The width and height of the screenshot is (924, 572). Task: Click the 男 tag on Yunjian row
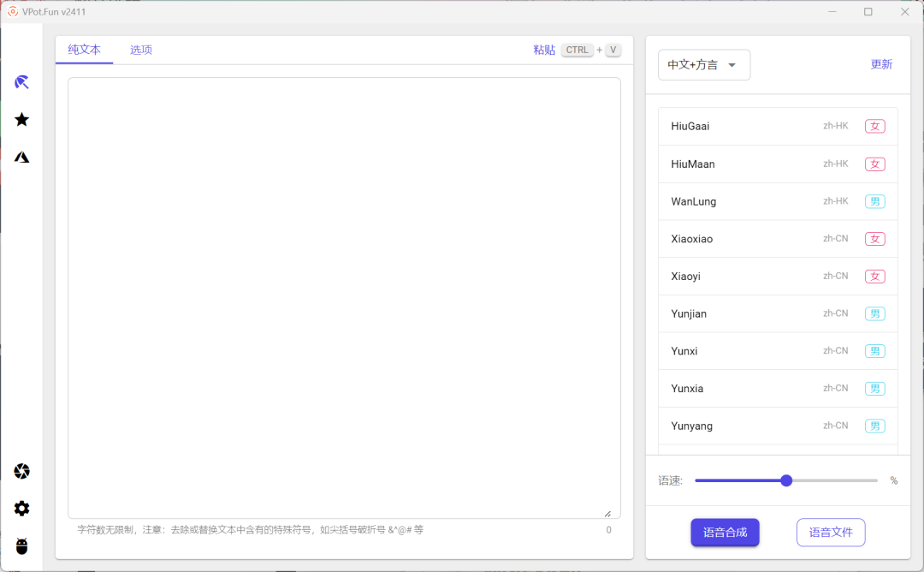click(875, 313)
